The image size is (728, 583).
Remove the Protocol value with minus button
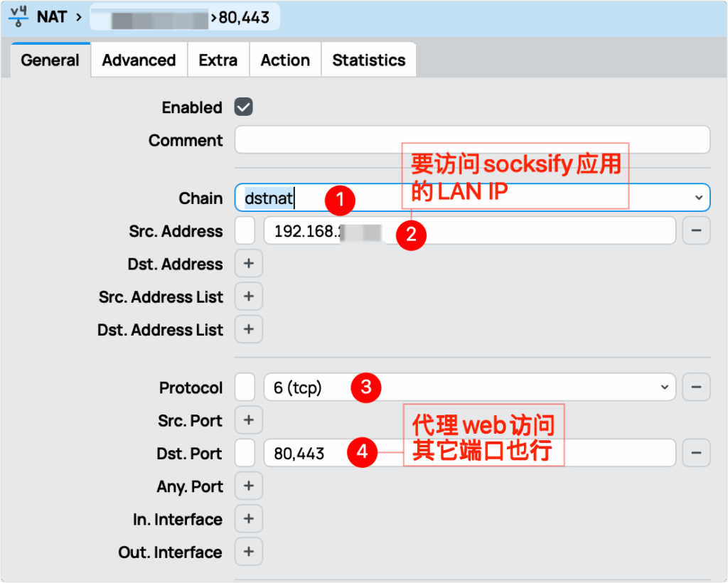tap(696, 387)
